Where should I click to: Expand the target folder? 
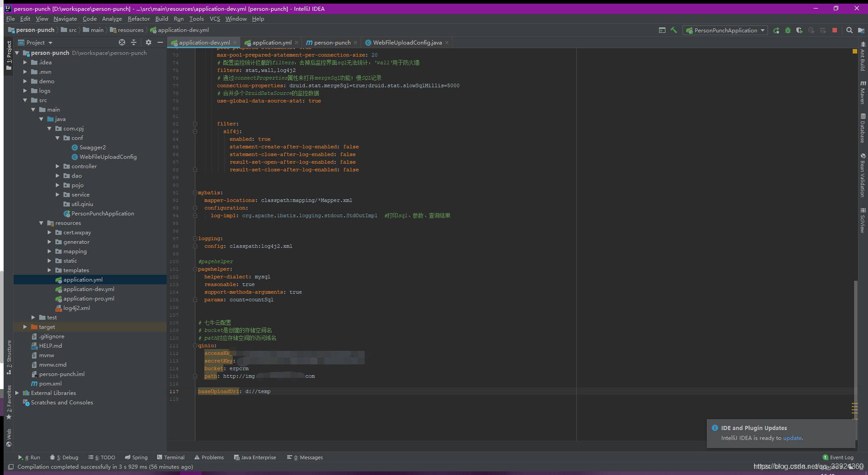25,327
